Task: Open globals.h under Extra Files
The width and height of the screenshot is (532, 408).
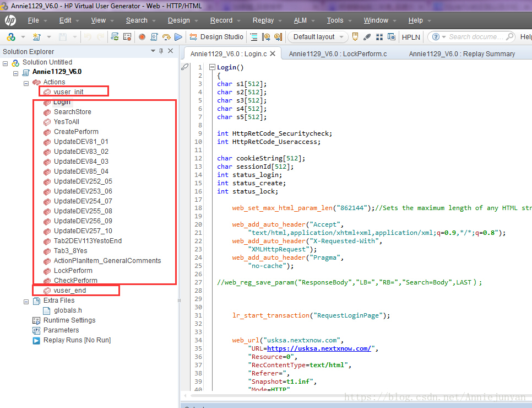Action: coord(68,310)
